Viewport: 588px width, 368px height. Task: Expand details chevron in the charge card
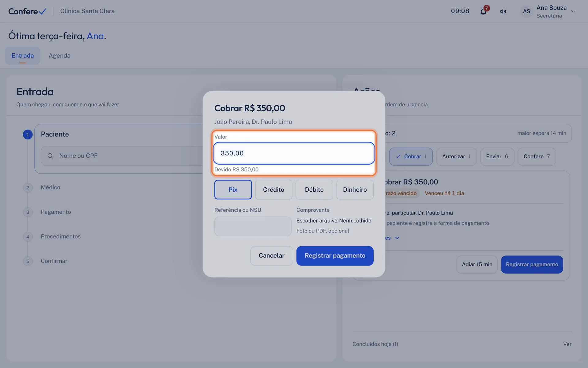pyautogui.click(x=397, y=238)
